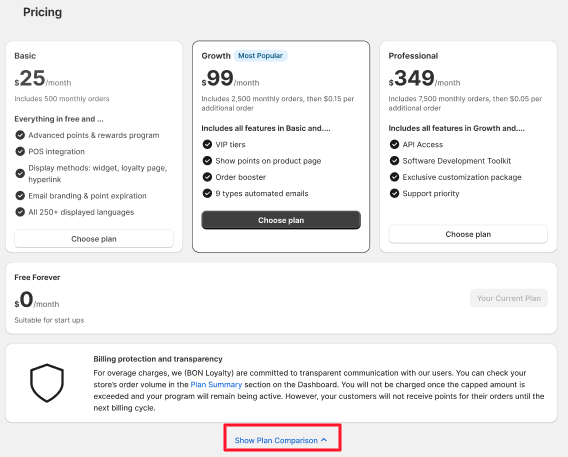This screenshot has height=457, width=568.
Task: Click checkmark icon next to Order booster
Action: click(x=207, y=177)
